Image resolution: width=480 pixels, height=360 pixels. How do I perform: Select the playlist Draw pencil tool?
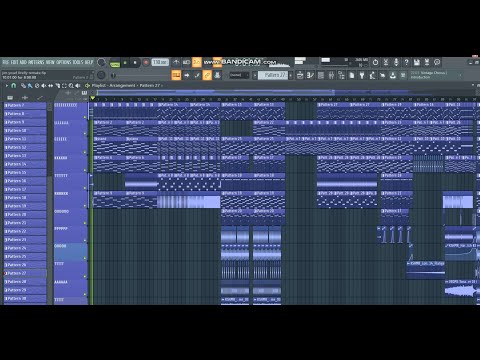(x=23, y=86)
